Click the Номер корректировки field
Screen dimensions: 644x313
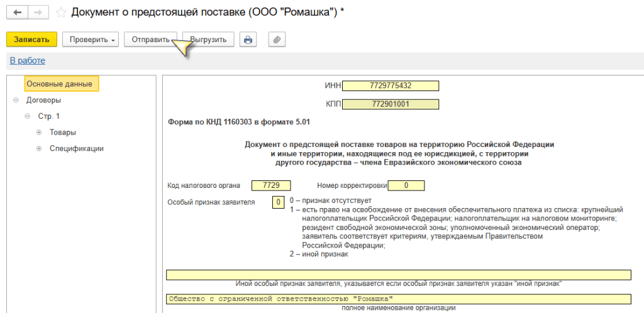[406, 185]
